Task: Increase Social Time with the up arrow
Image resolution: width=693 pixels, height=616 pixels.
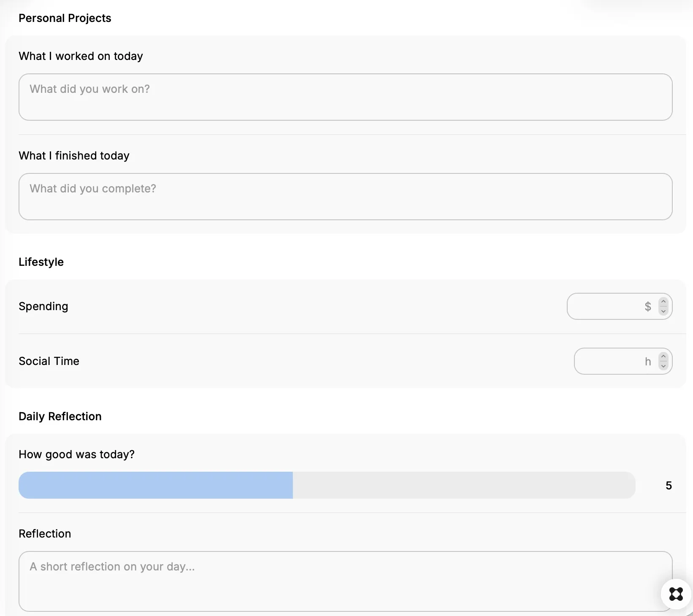Action: pos(663,357)
